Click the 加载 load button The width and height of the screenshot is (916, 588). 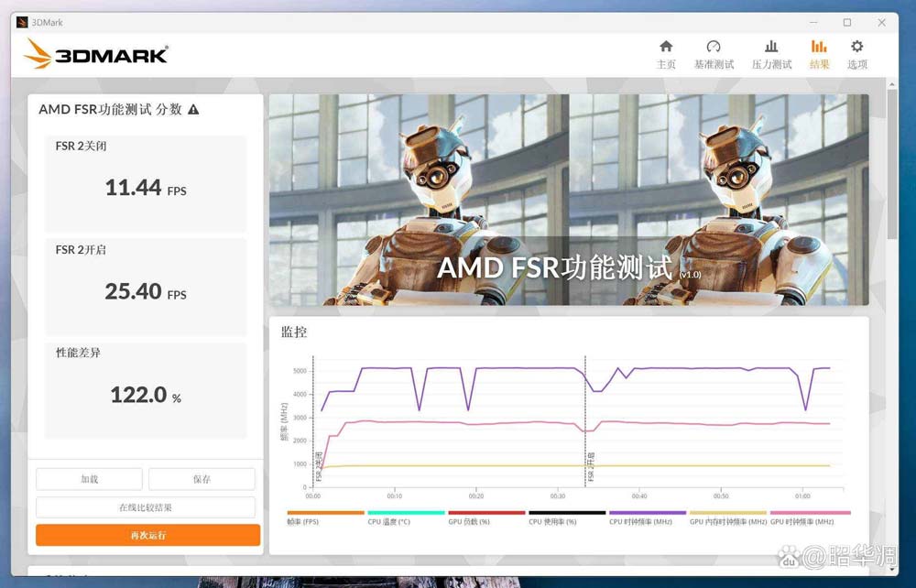pyautogui.click(x=90, y=479)
